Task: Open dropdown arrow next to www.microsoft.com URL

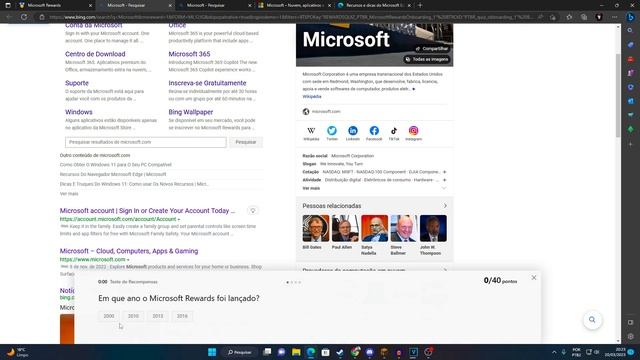Action: (x=128, y=260)
